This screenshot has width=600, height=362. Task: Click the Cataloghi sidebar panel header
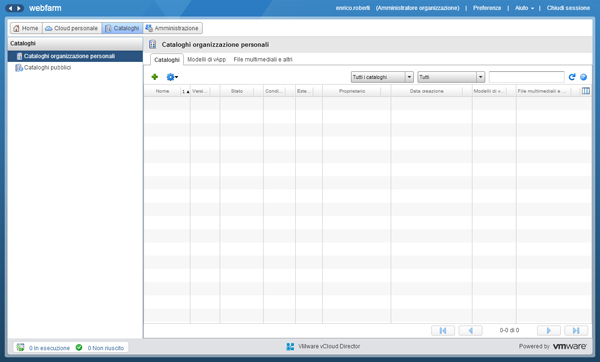coord(75,43)
